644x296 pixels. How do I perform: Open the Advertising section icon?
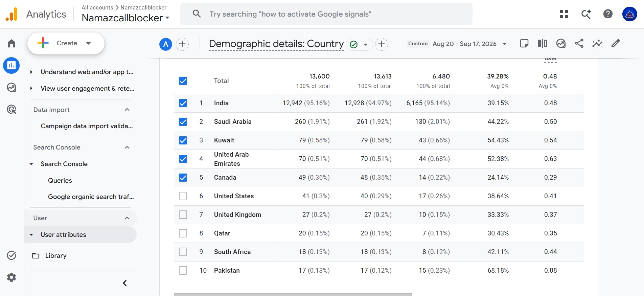pyautogui.click(x=11, y=109)
